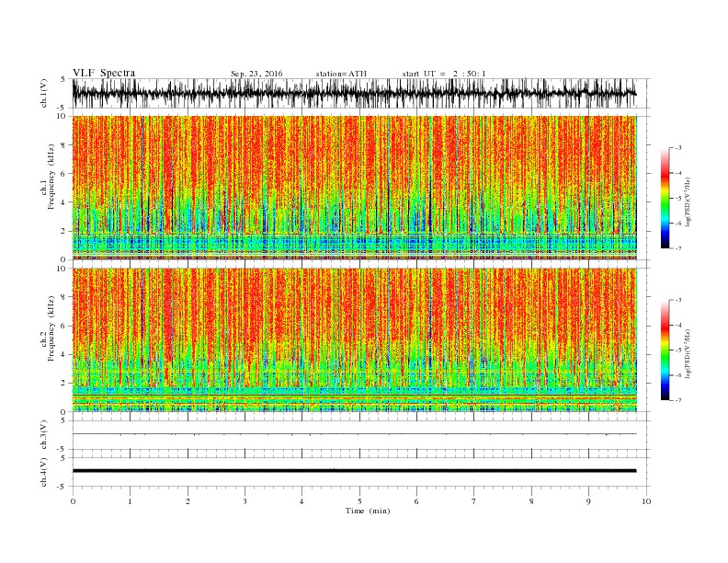Image resolution: width=728 pixels, height=563 pixels.
Task: Click the "Time (min)" x-axis label
Action: click(x=368, y=511)
